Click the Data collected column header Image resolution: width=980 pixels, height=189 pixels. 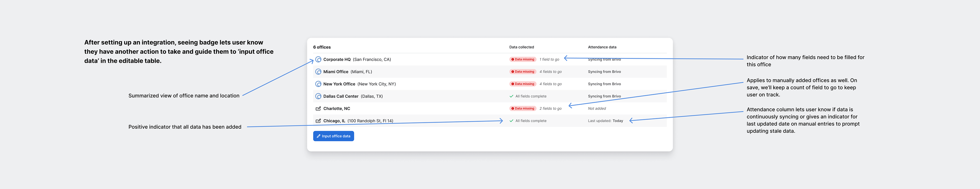point(522,47)
